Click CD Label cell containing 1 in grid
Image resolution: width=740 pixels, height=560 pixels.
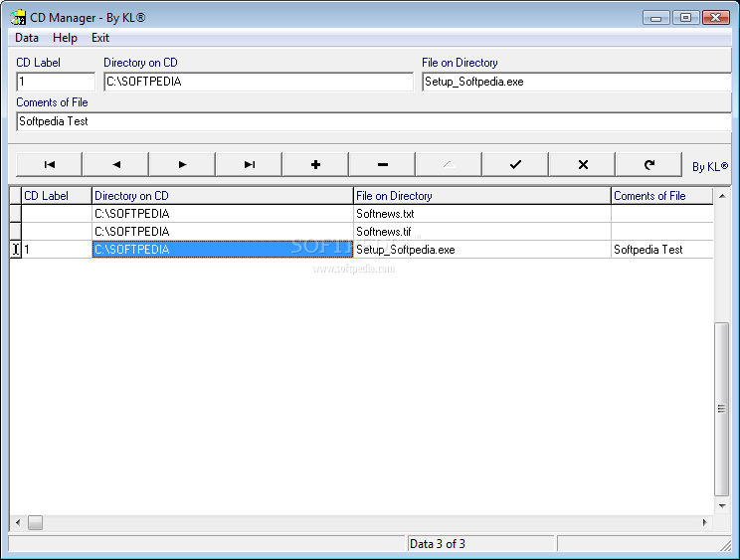pyautogui.click(x=57, y=250)
